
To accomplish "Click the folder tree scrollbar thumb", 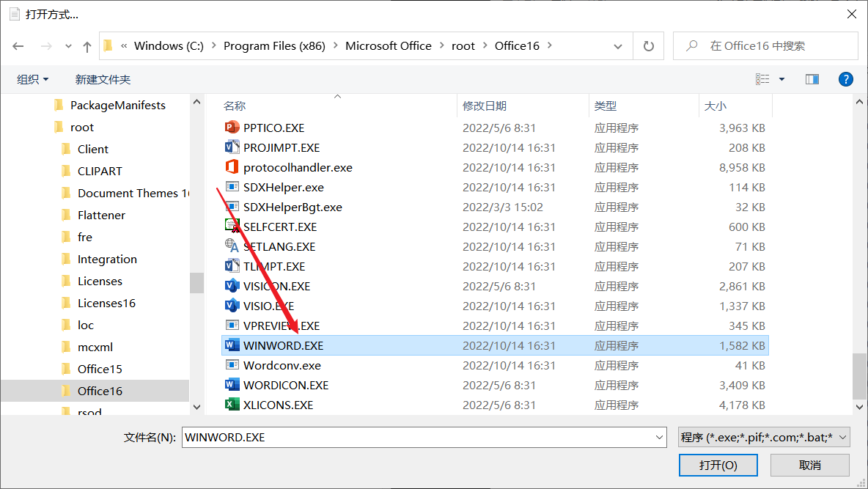I will pos(196,283).
